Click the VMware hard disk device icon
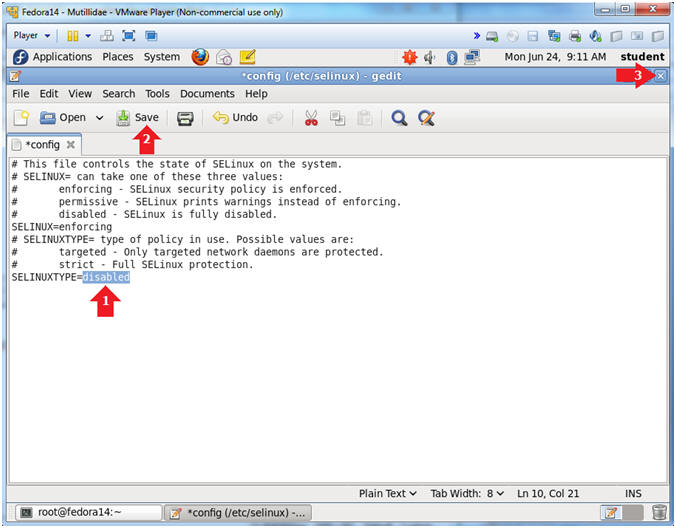 [x=492, y=36]
